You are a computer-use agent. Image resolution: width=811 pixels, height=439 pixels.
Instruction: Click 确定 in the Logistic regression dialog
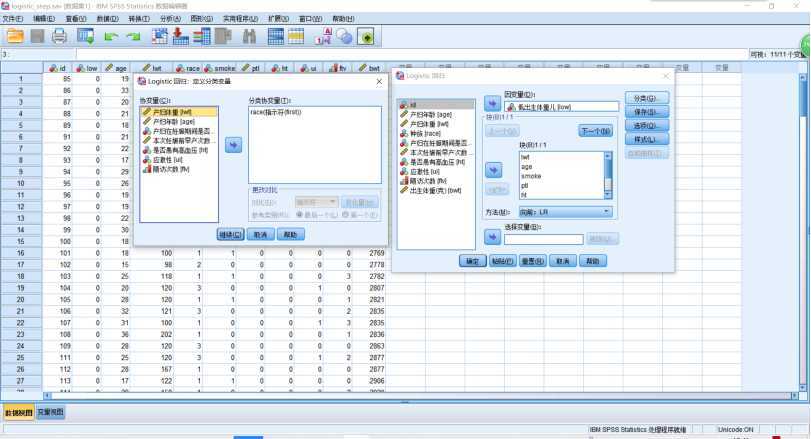(x=472, y=261)
